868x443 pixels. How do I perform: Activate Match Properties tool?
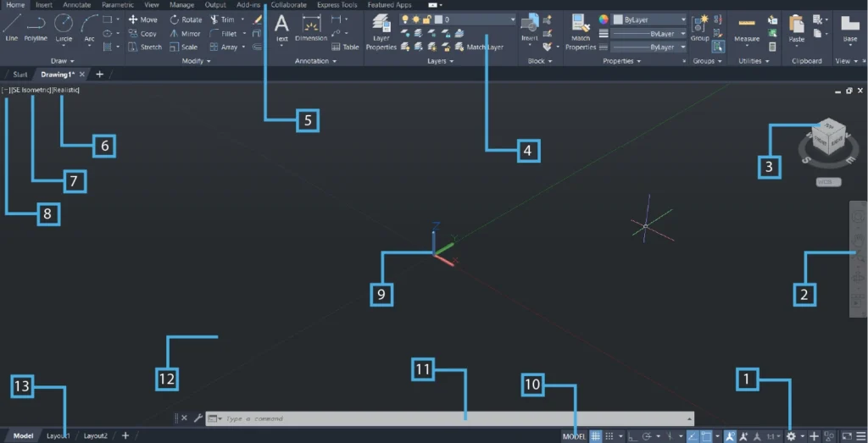[x=581, y=32]
